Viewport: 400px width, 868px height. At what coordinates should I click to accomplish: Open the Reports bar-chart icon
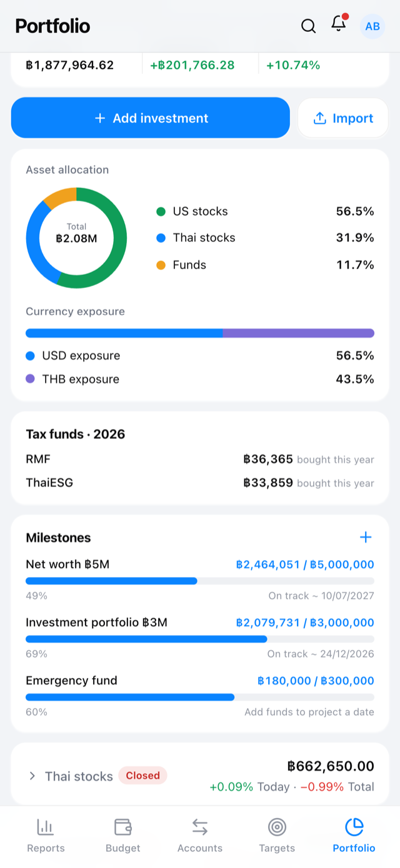tap(45, 827)
